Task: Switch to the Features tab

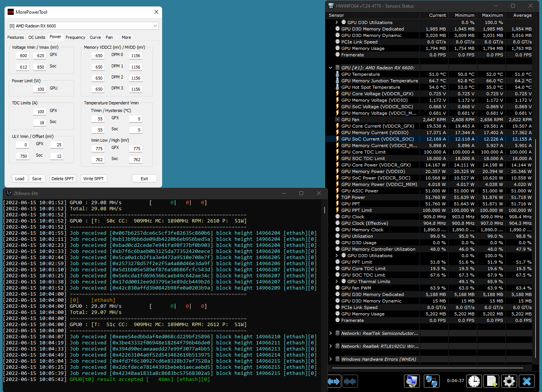Action: [x=16, y=37]
